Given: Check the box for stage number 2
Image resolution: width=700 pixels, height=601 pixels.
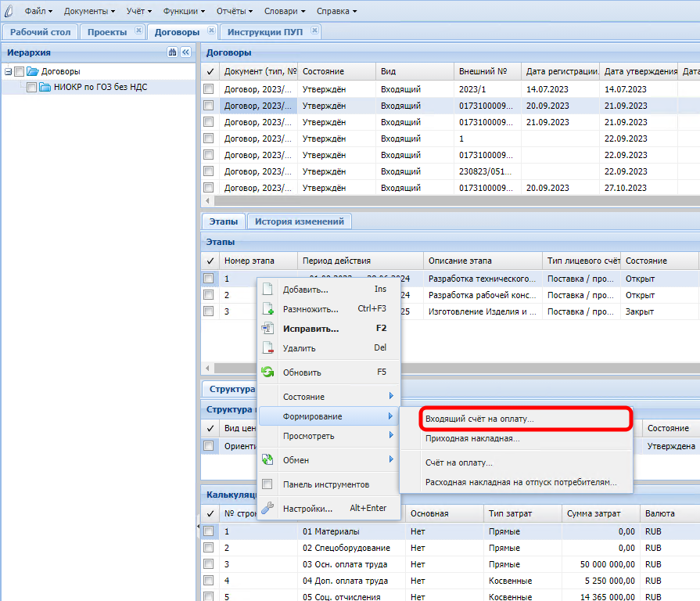Looking at the screenshot, I should pos(209,295).
